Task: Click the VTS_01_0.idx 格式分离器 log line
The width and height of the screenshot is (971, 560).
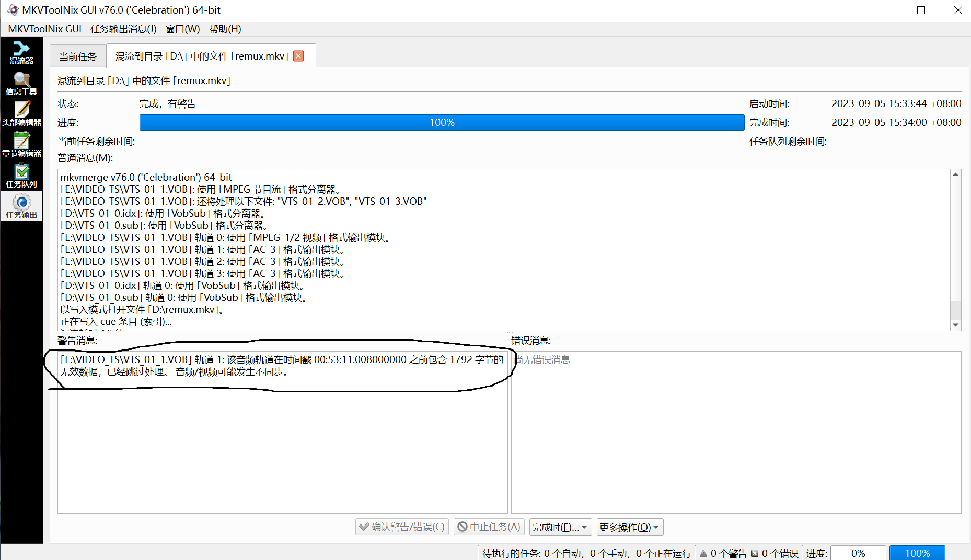Action: click(164, 213)
